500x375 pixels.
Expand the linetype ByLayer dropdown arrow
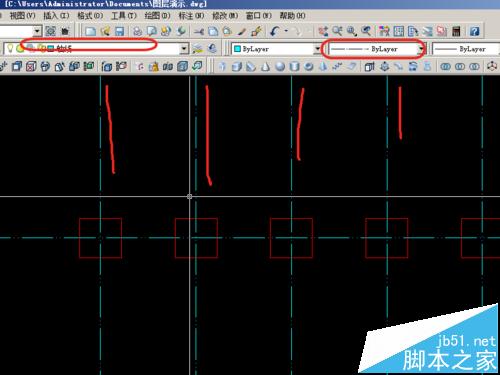421,49
